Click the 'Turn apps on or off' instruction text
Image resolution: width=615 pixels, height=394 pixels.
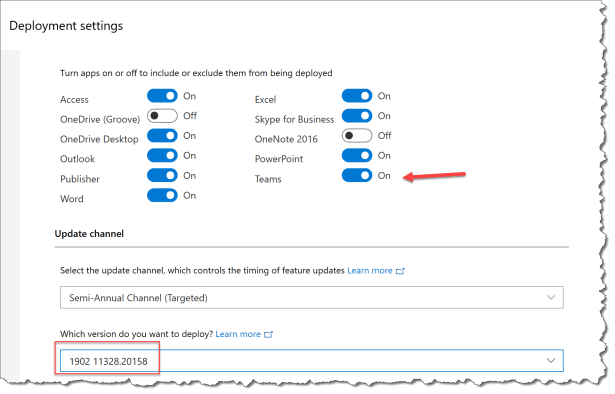tap(196, 73)
